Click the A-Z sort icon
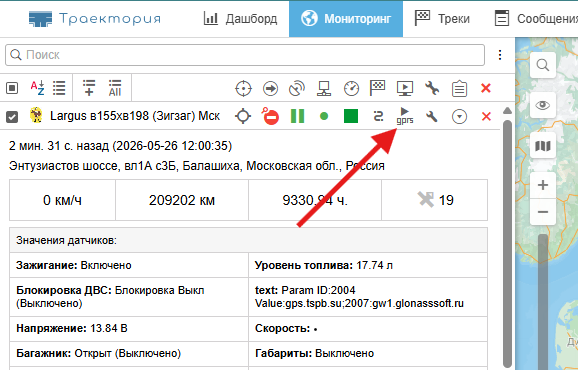This screenshot has height=370, width=578. pyautogui.click(x=37, y=88)
